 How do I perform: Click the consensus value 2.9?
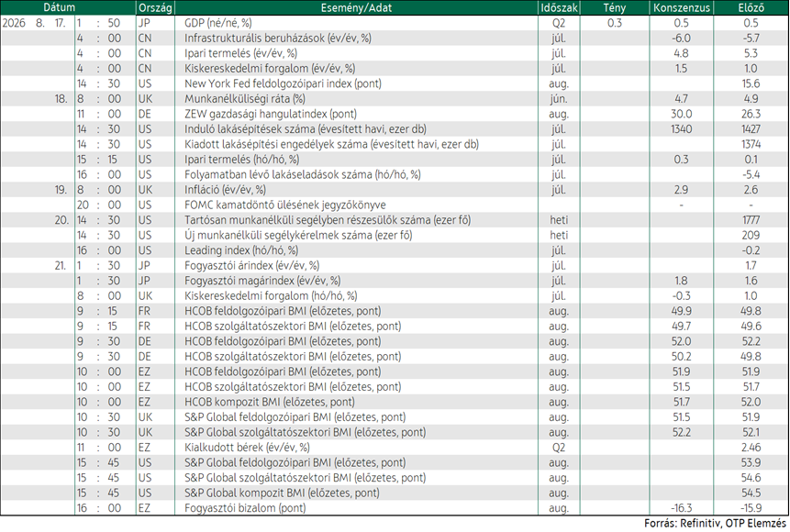[681, 190]
